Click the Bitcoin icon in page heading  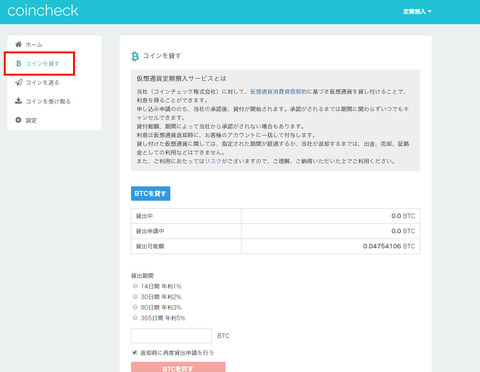click(135, 56)
